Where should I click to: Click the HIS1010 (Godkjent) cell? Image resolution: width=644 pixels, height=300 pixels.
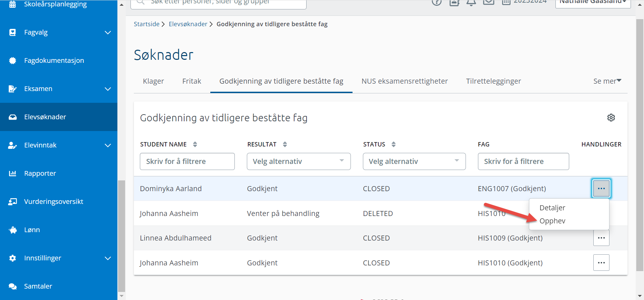(x=510, y=263)
